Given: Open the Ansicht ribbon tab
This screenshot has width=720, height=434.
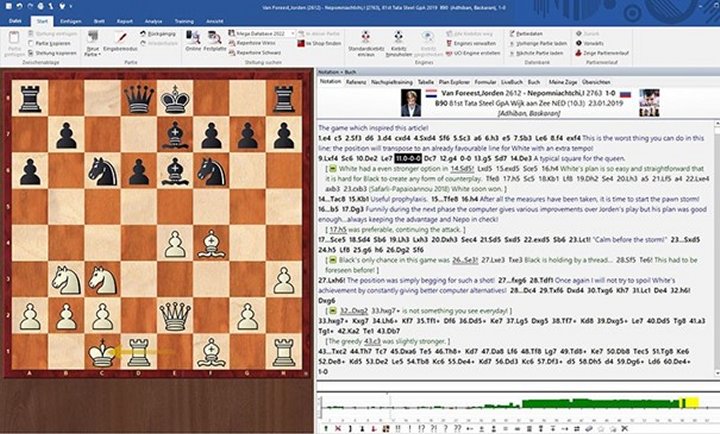Looking at the screenshot, I should coord(214,21).
